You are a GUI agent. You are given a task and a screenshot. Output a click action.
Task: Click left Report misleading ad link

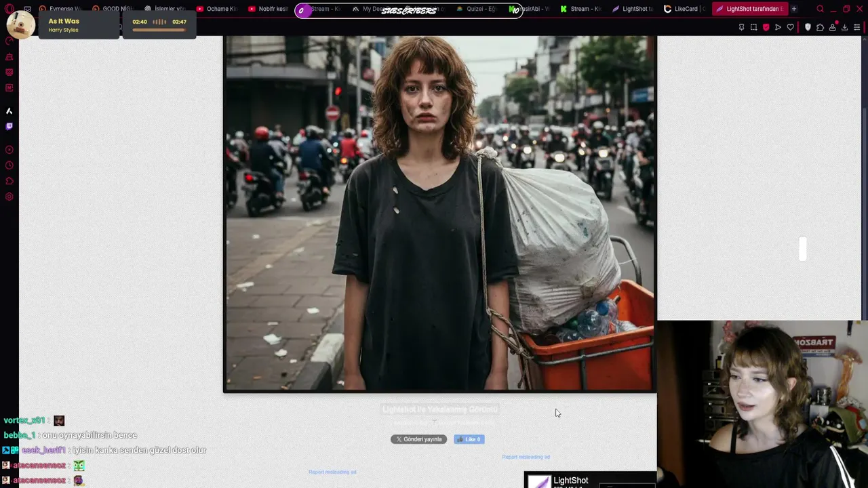click(332, 472)
